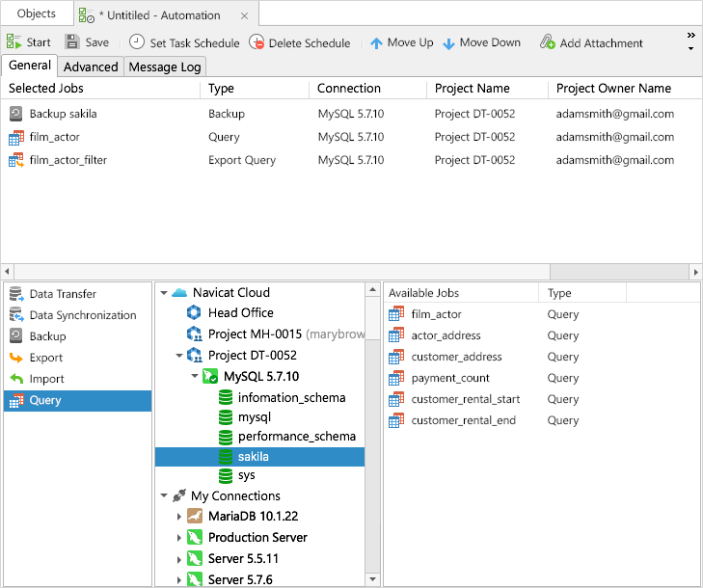Click the Backup icon in the job type list

coord(15,335)
